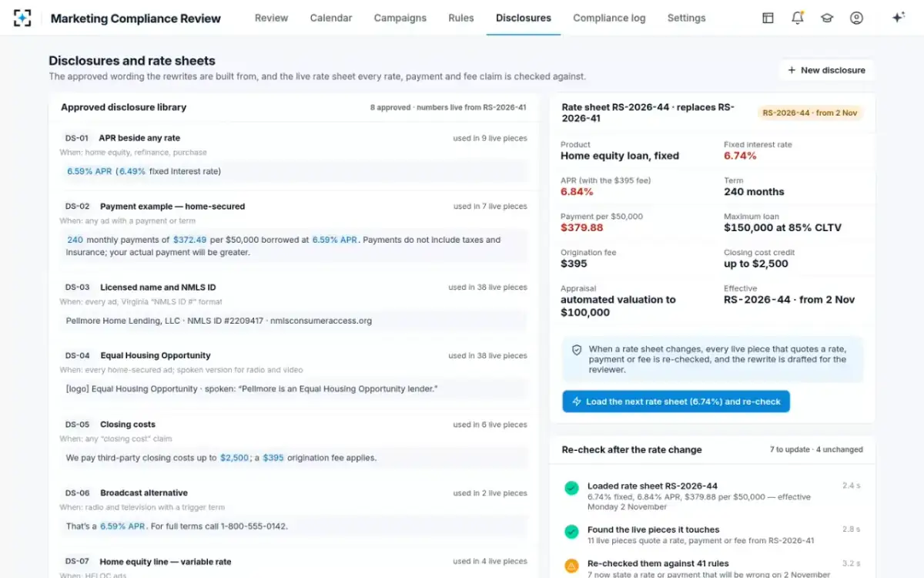Screen dimensions: 924x578
Task: Click the shield icon in rate-change note
Action: [577, 350]
